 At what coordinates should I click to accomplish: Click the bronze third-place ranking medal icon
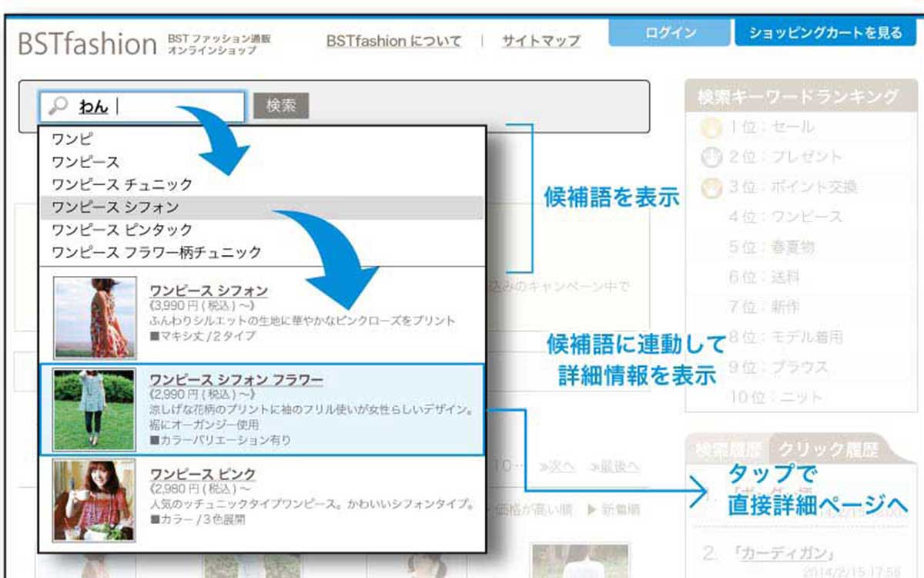coord(711,187)
